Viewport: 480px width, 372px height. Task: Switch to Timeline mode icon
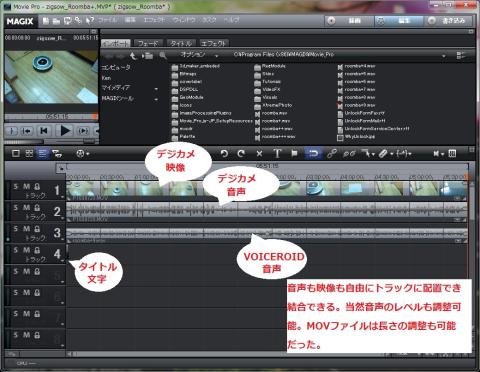point(42,153)
